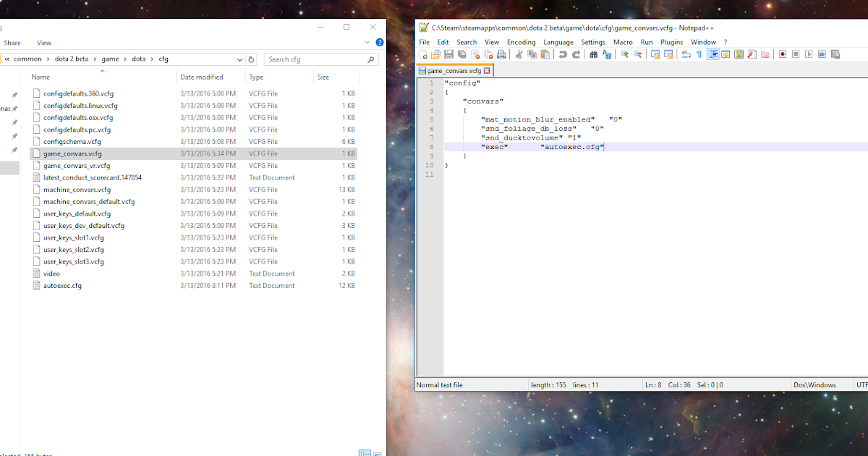Screen dimensions: 868x456
Task: Click the Print icon in Notepad++ toolbar
Action: pyautogui.click(x=501, y=54)
